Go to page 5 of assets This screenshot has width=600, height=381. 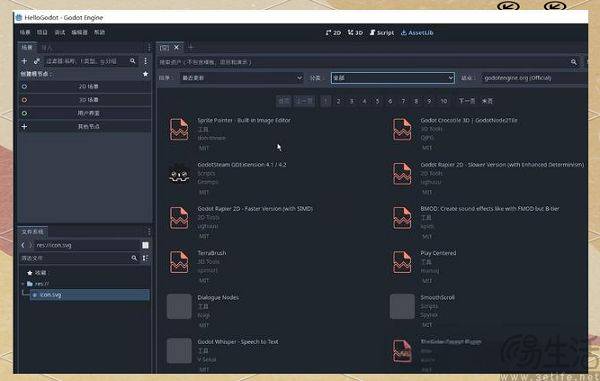click(x=377, y=101)
